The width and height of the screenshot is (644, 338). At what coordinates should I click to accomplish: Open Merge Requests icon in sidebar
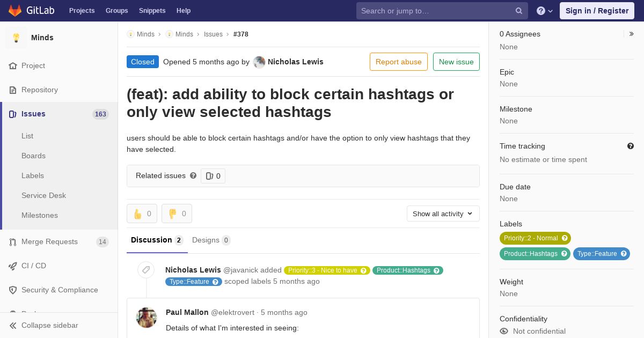[x=13, y=242]
